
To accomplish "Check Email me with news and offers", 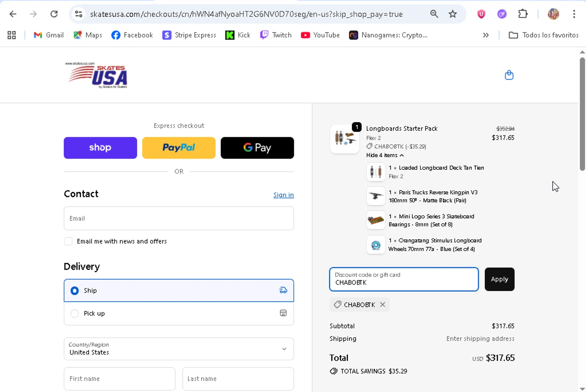I will click(68, 241).
